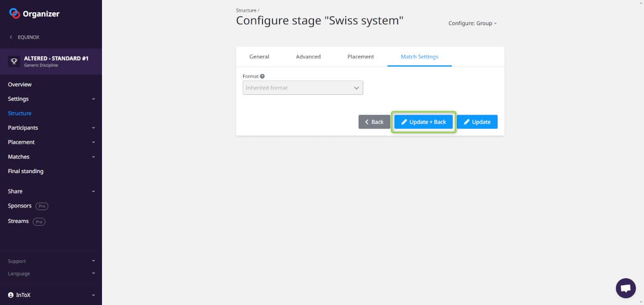Click the user avatar icon beside InToX

click(x=11, y=295)
